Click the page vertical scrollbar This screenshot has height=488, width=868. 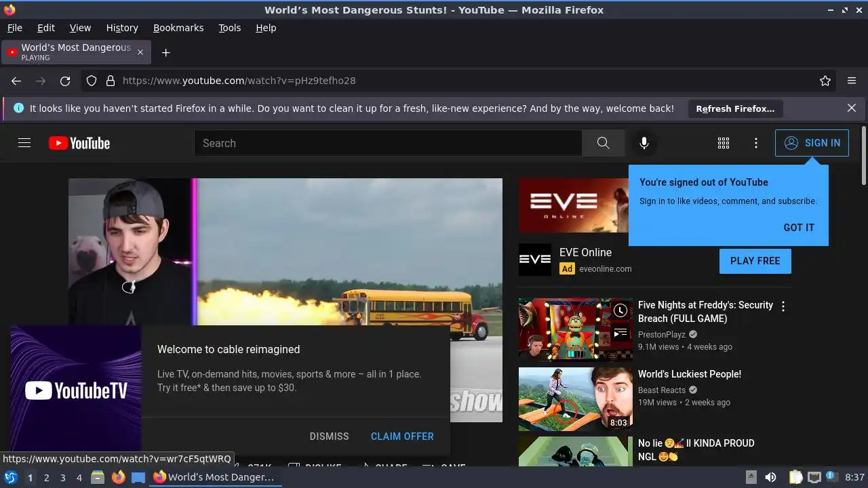point(863,156)
